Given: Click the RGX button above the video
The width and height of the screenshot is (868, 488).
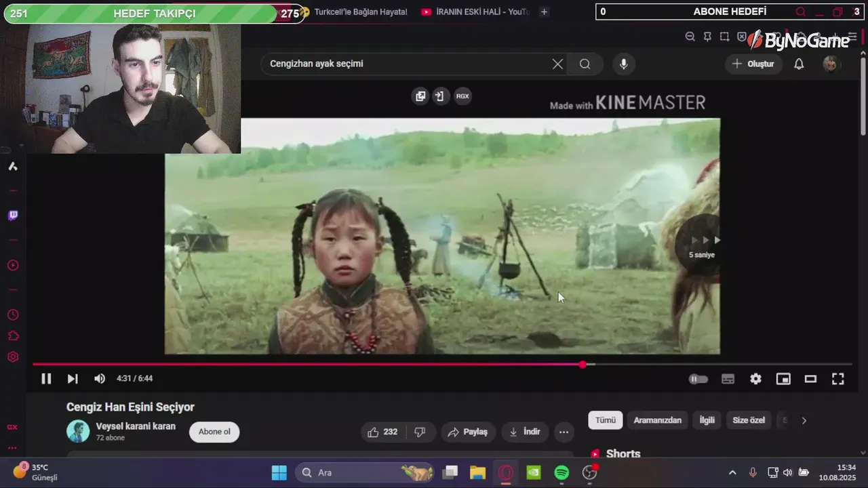Looking at the screenshot, I should 462,96.
